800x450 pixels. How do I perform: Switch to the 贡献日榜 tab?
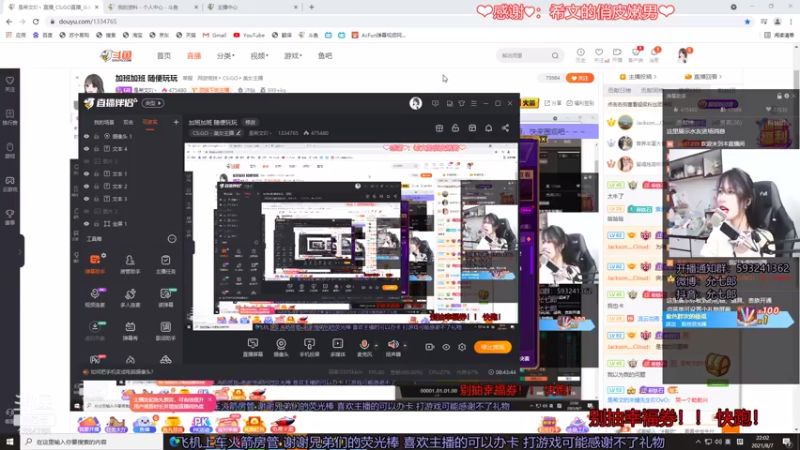(619, 90)
